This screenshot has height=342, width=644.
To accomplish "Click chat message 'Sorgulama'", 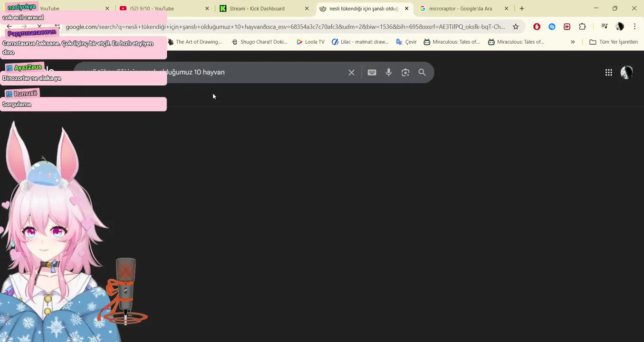I will [17, 104].
